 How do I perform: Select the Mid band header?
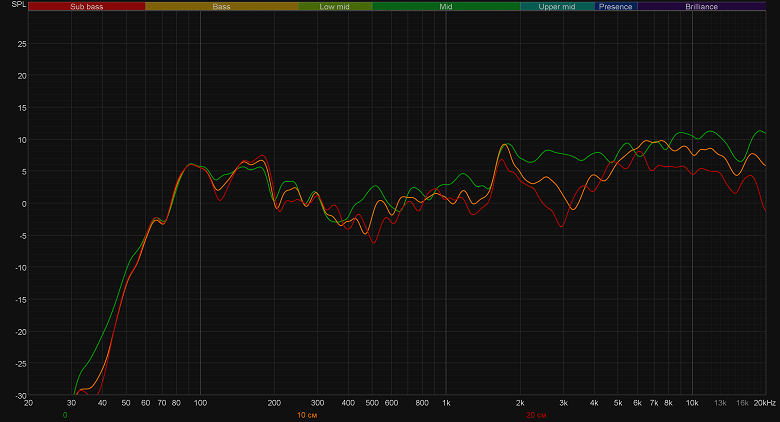(x=446, y=6)
